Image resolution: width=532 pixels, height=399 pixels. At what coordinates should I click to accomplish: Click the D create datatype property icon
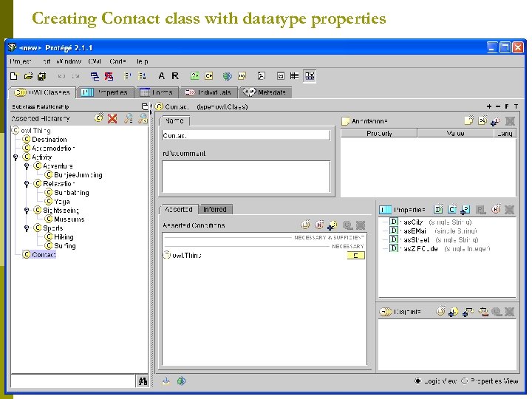[x=438, y=209]
